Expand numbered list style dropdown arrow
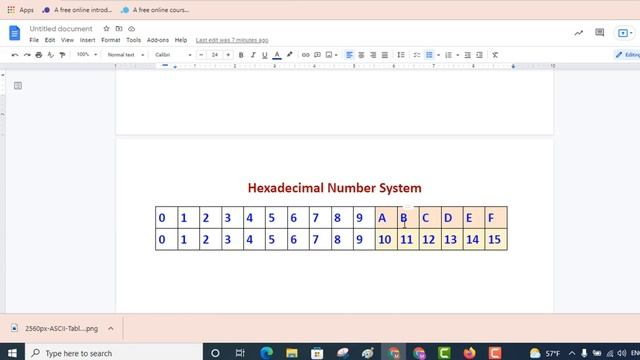The height and width of the screenshot is (360, 640). [x=458, y=55]
